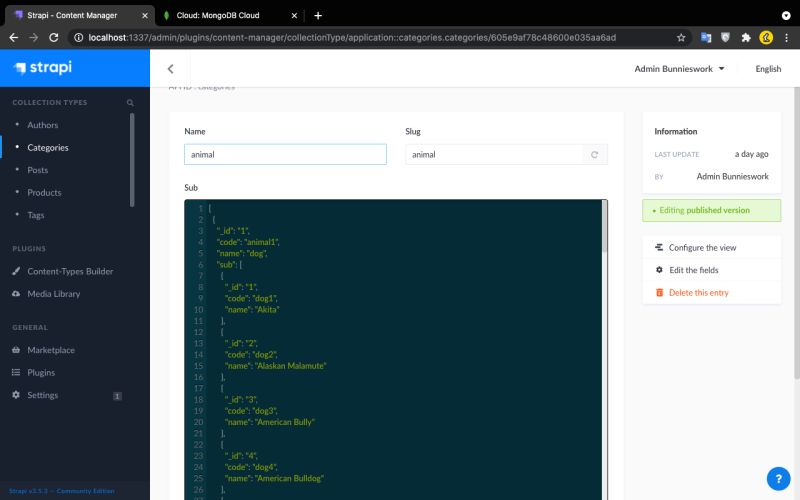Click the Settings notification badge showing 1
Image resolution: width=800 pixels, height=500 pixels.
[117, 396]
